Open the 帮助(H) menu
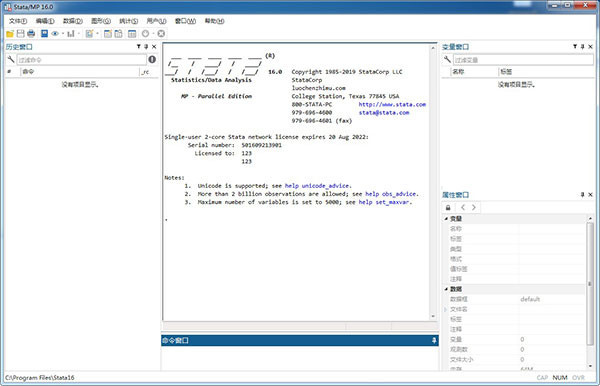This screenshot has height=386, width=600. (214, 21)
